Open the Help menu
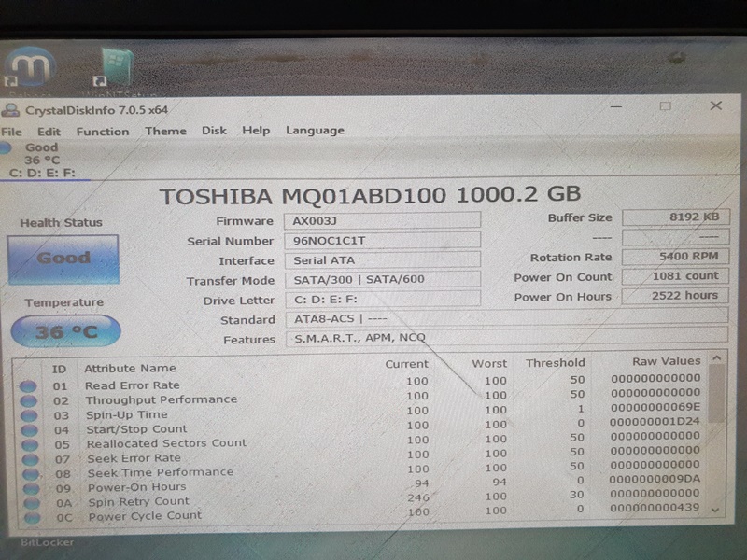747x560 pixels. coord(256,131)
